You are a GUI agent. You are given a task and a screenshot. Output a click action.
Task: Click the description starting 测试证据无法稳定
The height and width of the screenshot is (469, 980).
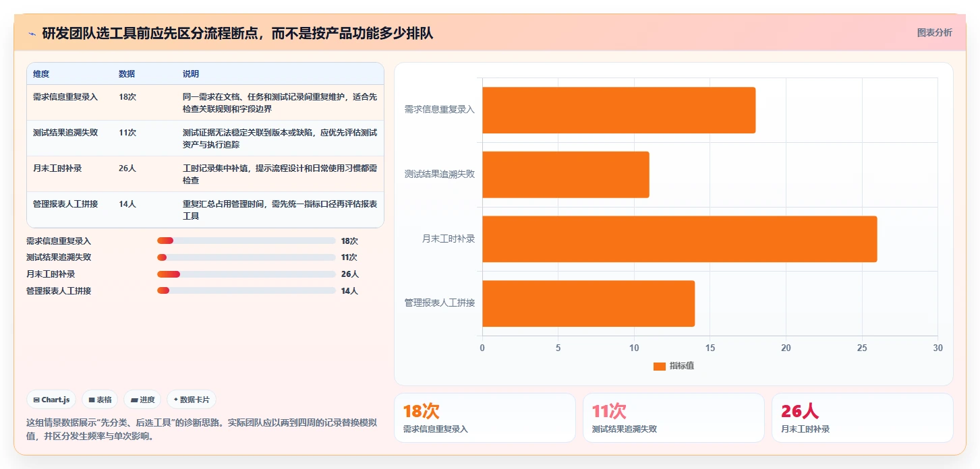click(x=280, y=138)
